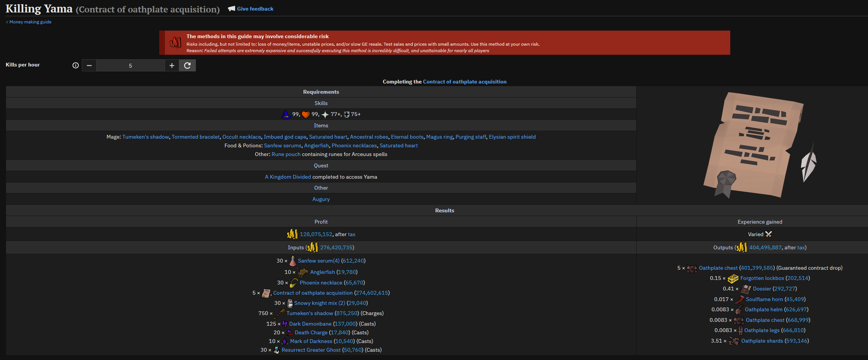Click the Dossier item icon
Viewport: 868px width, 360px height.
[745, 289]
